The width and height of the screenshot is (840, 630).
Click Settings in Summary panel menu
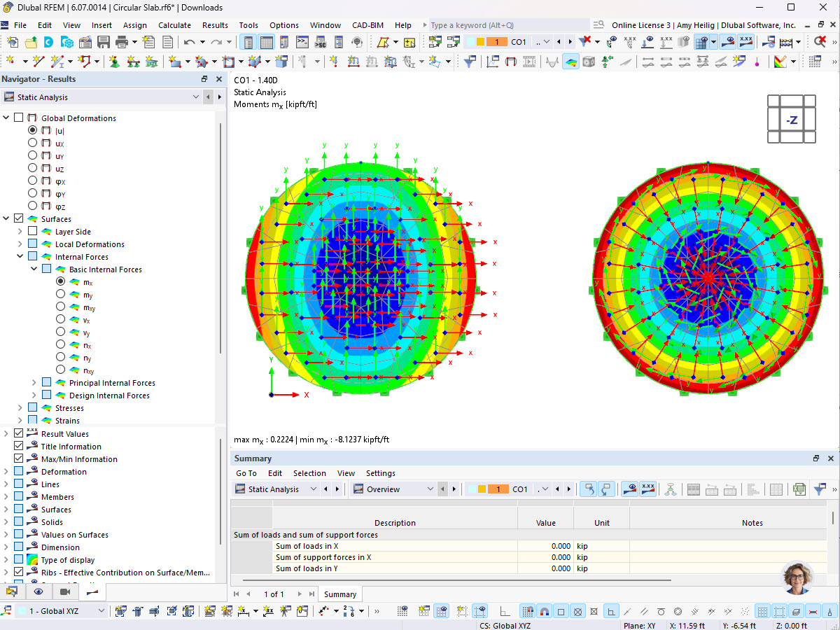381,473
